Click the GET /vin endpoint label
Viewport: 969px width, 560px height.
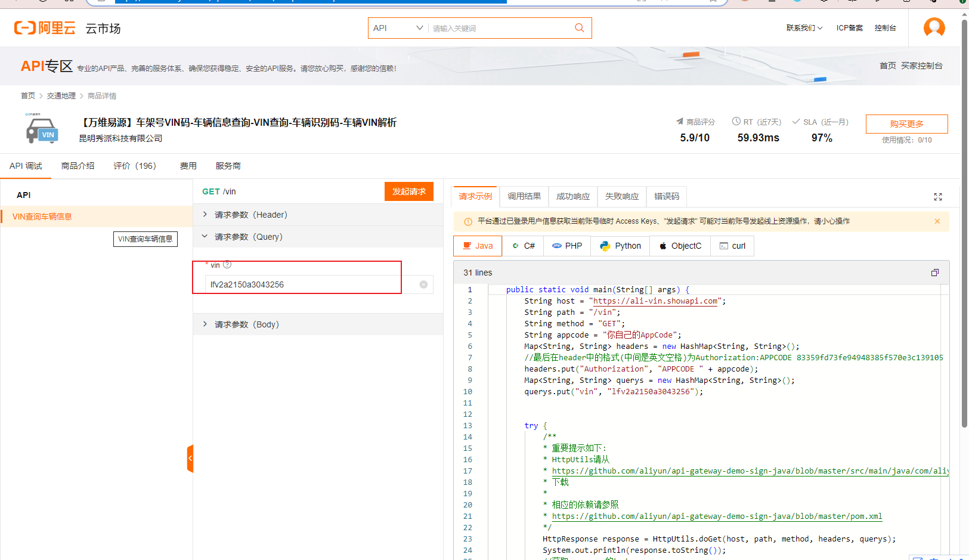219,191
